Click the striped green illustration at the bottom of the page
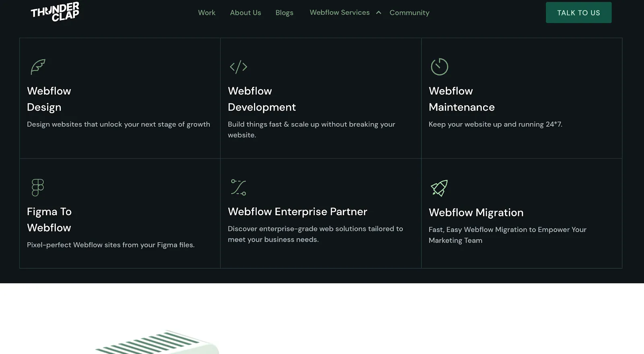644x354 pixels. pyautogui.click(x=157, y=342)
